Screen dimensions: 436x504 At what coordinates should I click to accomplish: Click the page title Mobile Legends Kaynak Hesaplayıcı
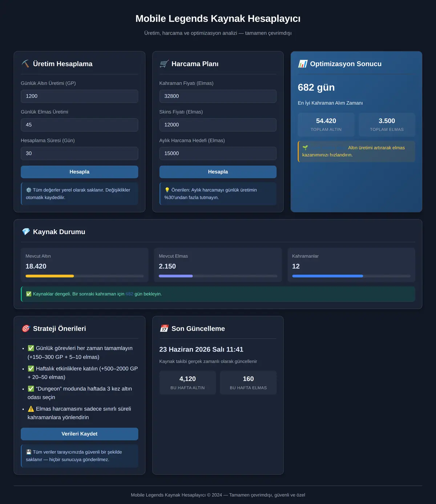click(218, 19)
